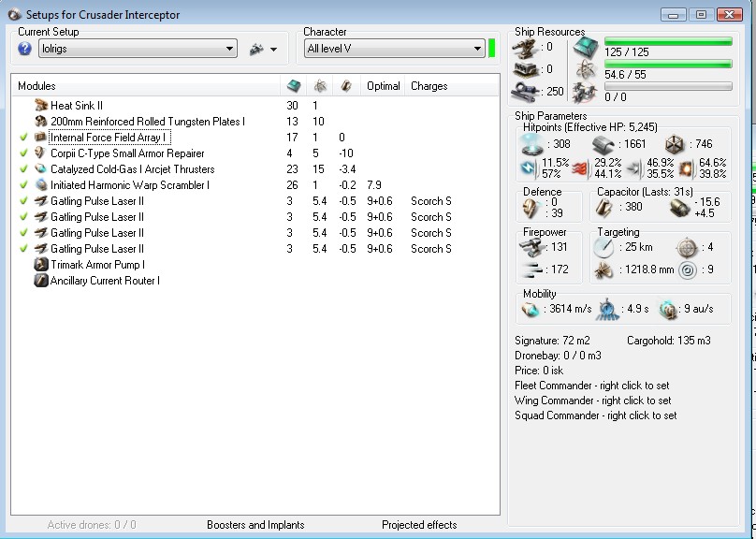
Task: Expand the ship setup icon dropdown arrow
Action: [274, 50]
